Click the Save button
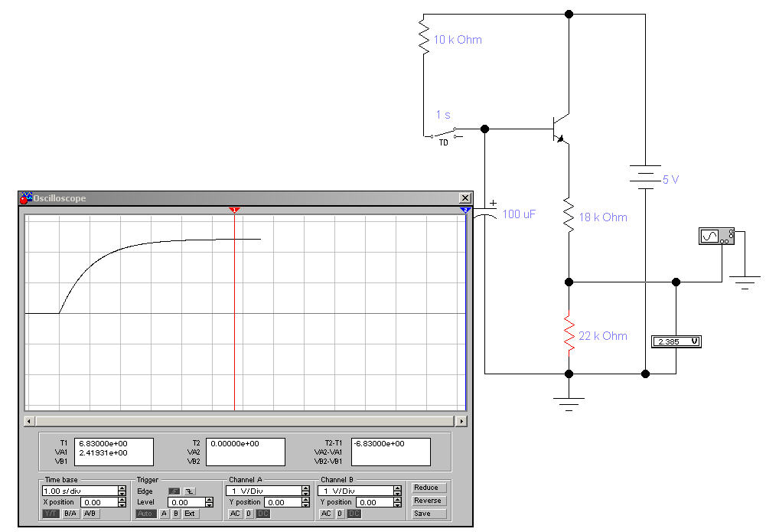Image resolution: width=766 pixels, height=532 pixels. [428, 514]
